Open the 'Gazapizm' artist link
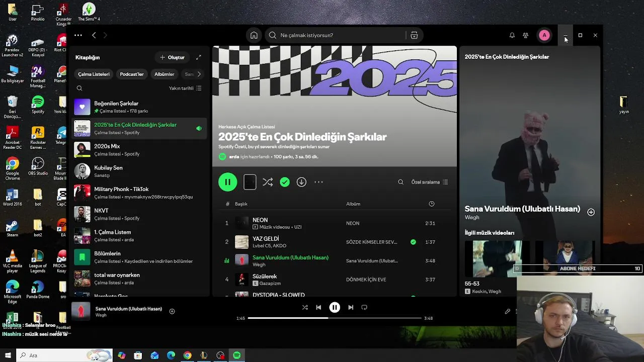The image size is (644, 362). 269,284
